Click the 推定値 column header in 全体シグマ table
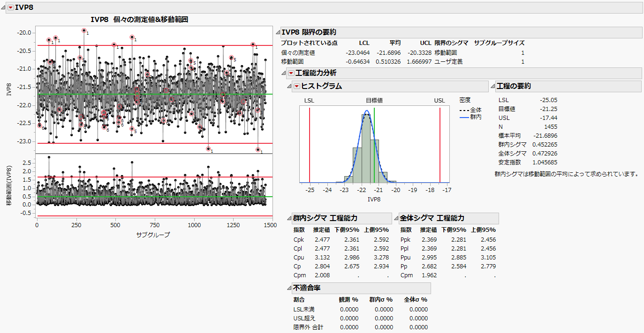The width and height of the screenshot is (644, 333). tap(428, 229)
